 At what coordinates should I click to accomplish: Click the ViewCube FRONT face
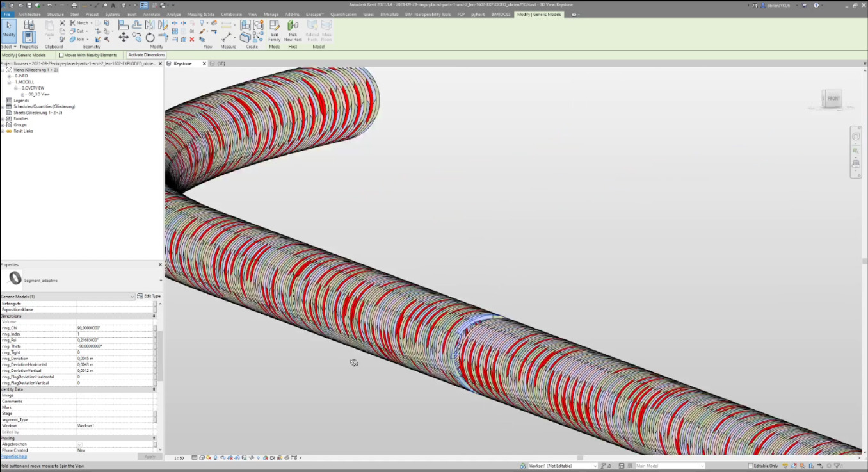point(833,99)
